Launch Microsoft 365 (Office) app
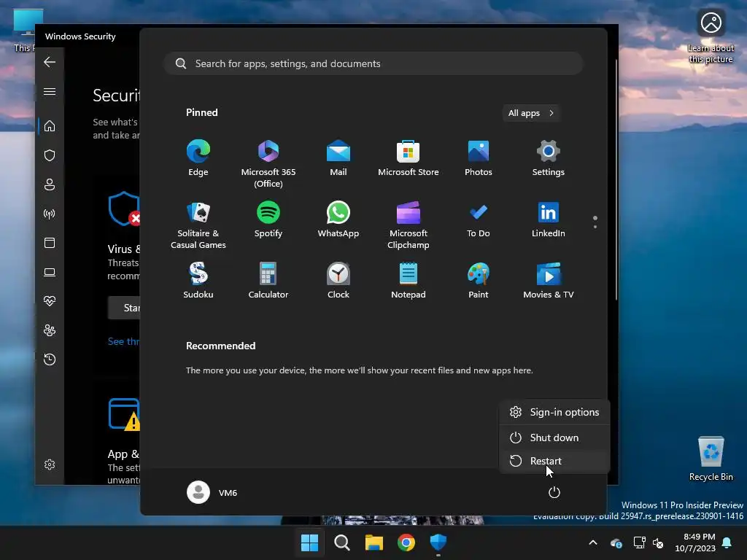 [268, 163]
